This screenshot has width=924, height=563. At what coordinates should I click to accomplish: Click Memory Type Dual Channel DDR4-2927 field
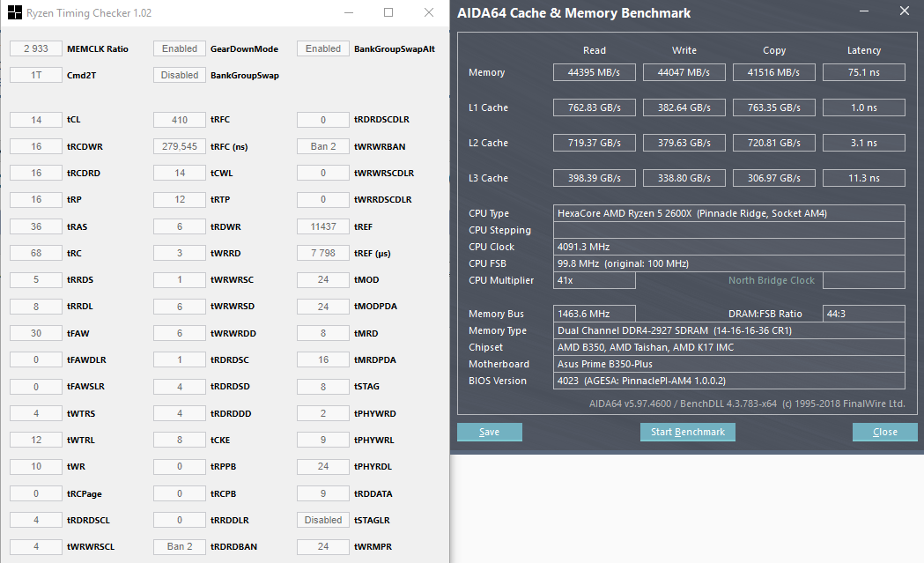729,330
